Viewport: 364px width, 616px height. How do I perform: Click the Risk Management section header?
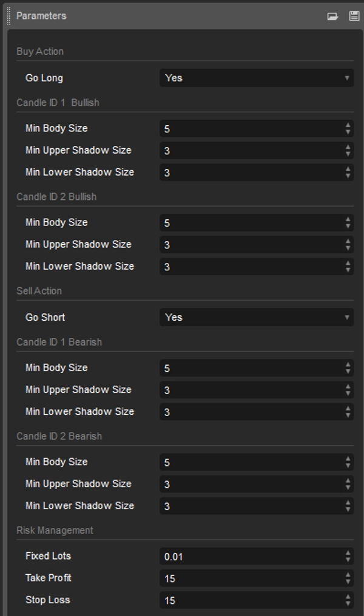click(55, 530)
